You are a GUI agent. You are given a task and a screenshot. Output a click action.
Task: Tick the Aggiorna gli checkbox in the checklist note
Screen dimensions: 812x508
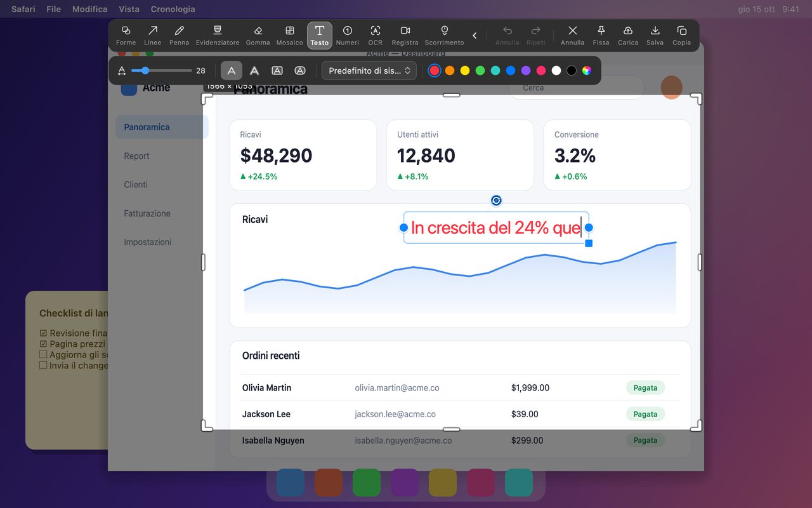coord(43,354)
